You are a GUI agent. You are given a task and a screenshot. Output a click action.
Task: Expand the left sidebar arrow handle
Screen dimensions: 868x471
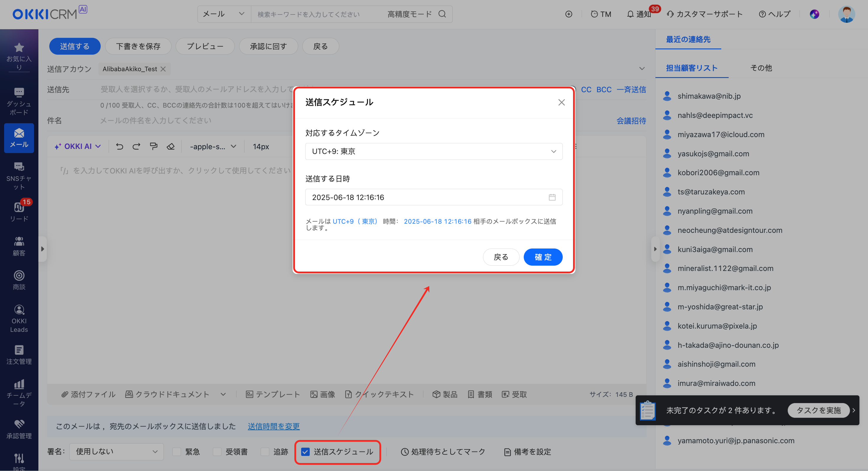pos(43,249)
